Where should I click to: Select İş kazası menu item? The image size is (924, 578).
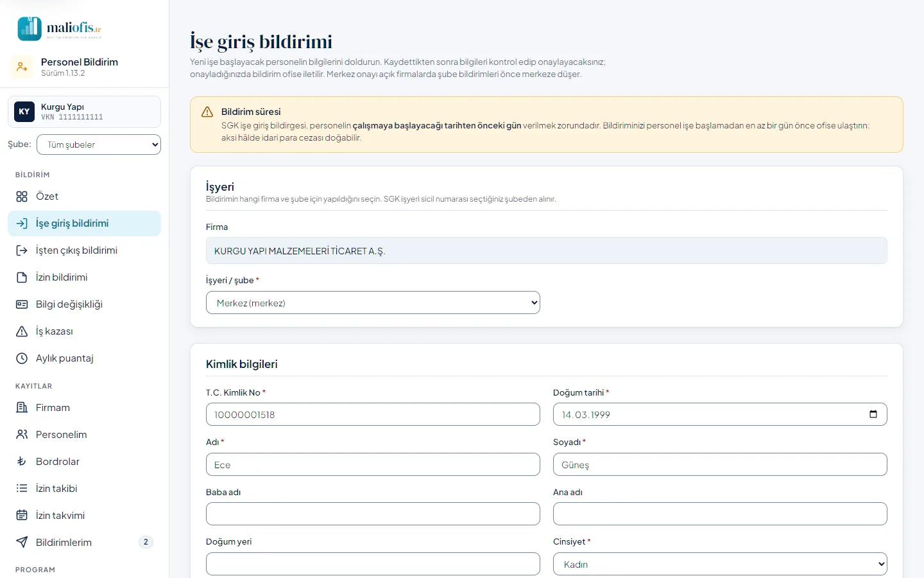(84, 331)
